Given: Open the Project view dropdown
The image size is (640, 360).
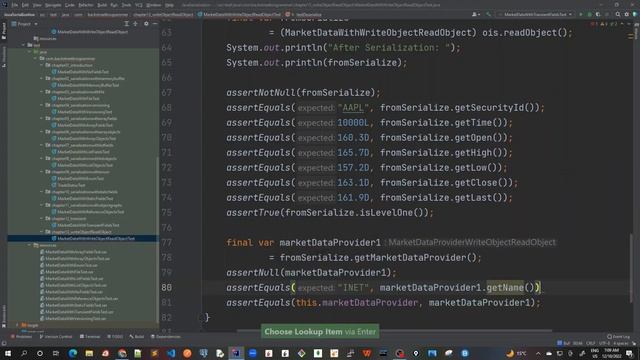Looking at the screenshot, I should pyautogui.click(x=25, y=24).
